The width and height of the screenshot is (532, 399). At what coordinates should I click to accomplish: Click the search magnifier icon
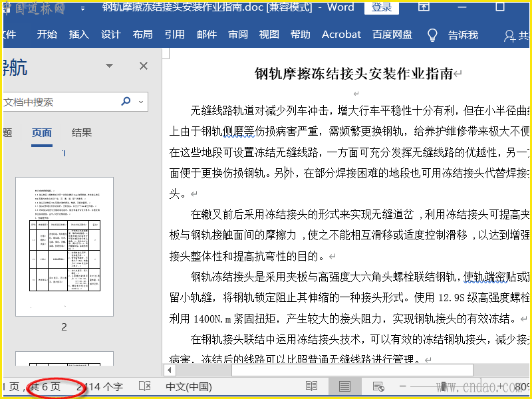click(126, 102)
